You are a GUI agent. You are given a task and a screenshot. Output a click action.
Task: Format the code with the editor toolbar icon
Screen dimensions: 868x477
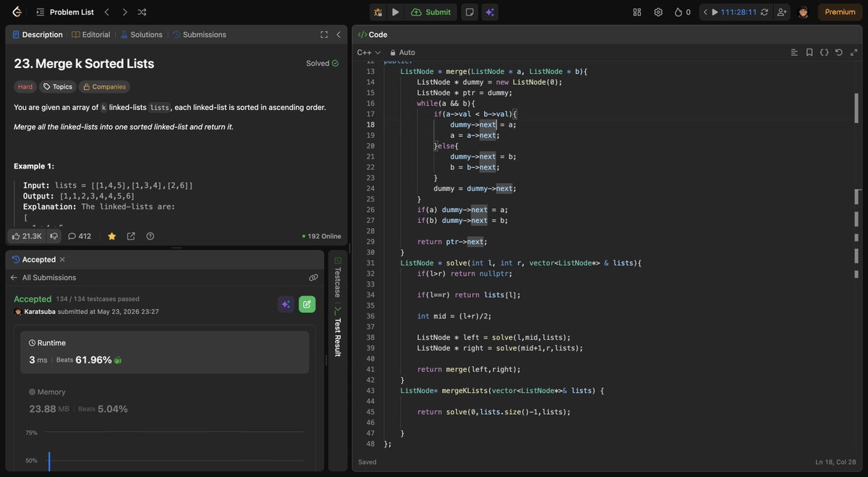[794, 52]
